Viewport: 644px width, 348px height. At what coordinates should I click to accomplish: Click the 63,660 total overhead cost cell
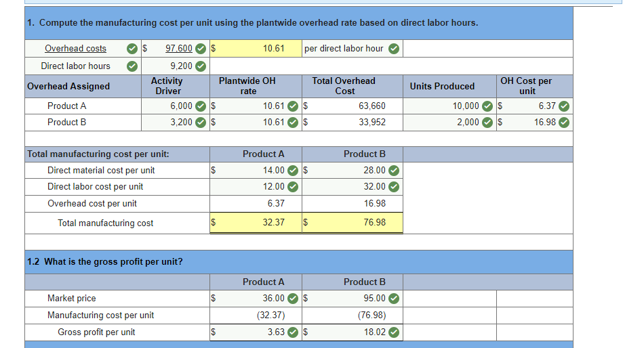pyautogui.click(x=353, y=106)
